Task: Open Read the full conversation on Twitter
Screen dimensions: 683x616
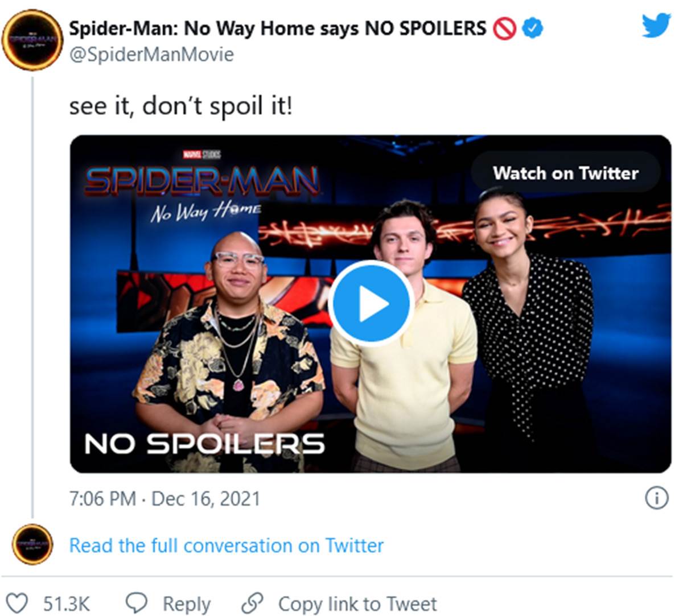Action: [x=226, y=545]
